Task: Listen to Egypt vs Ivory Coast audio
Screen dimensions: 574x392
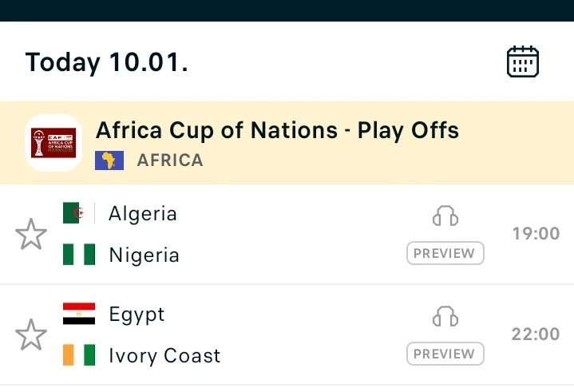Action: point(445,316)
